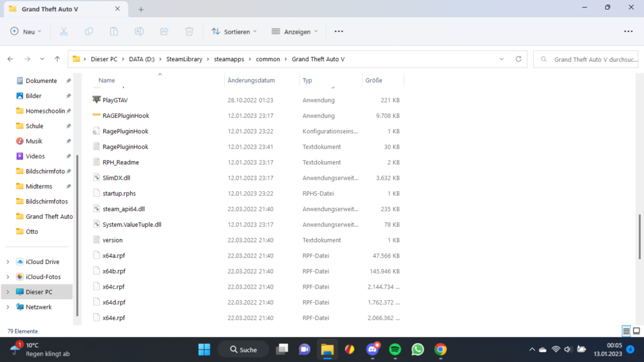Click the Paste clipboard icon
The width and height of the screenshot is (644, 362).
114,32
